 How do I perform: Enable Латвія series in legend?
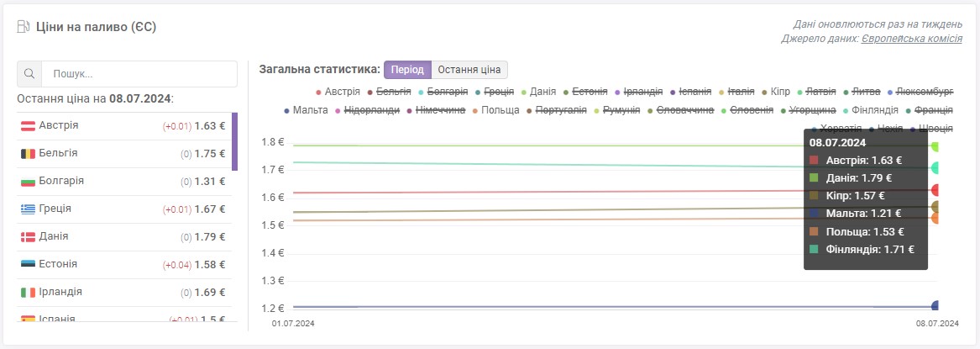[815, 92]
